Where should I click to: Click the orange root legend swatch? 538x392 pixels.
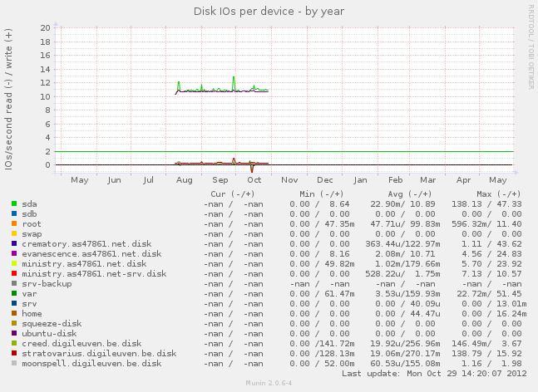pyautogui.click(x=14, y=223)
